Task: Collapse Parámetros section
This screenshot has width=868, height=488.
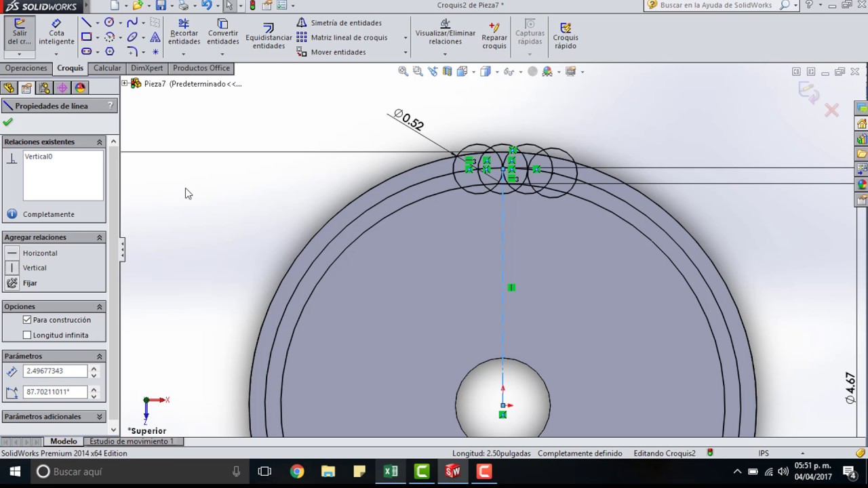Action: pos(100,356)
